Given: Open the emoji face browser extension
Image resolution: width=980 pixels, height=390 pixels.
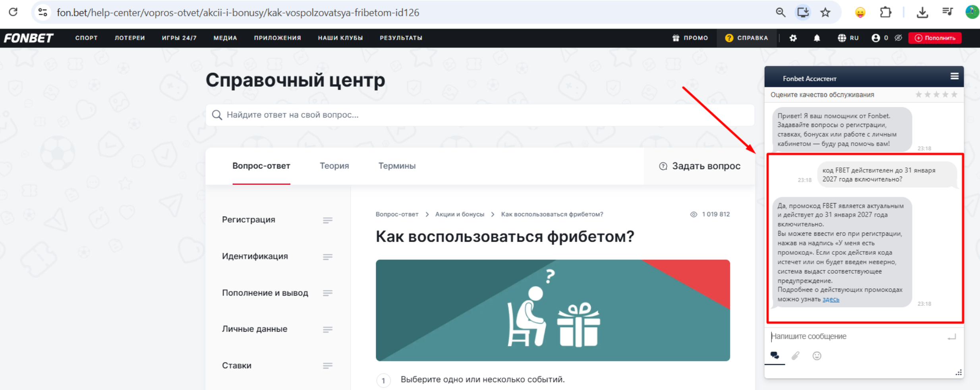Looking at the screenshot, I should point(860,12).
